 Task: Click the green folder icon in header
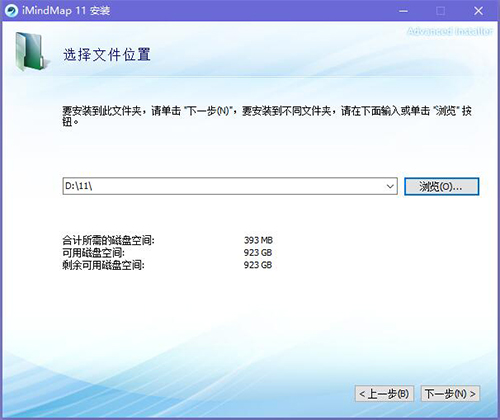[31, 52]
